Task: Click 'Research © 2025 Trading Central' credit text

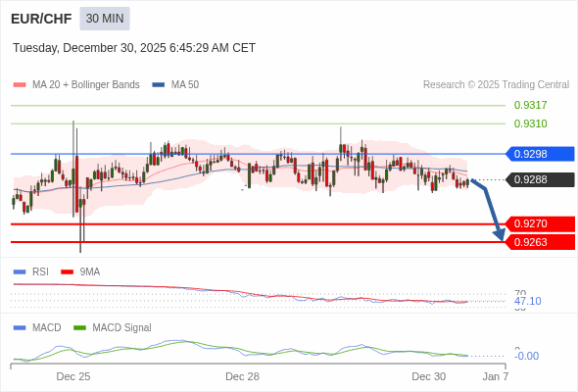Action: [496, 85]
